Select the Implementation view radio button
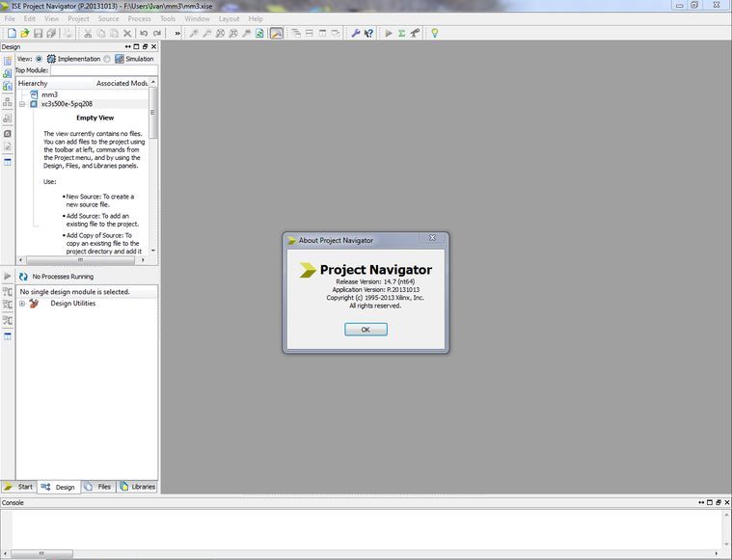This screenshot has height=560, width=732. tap(40, 59)
